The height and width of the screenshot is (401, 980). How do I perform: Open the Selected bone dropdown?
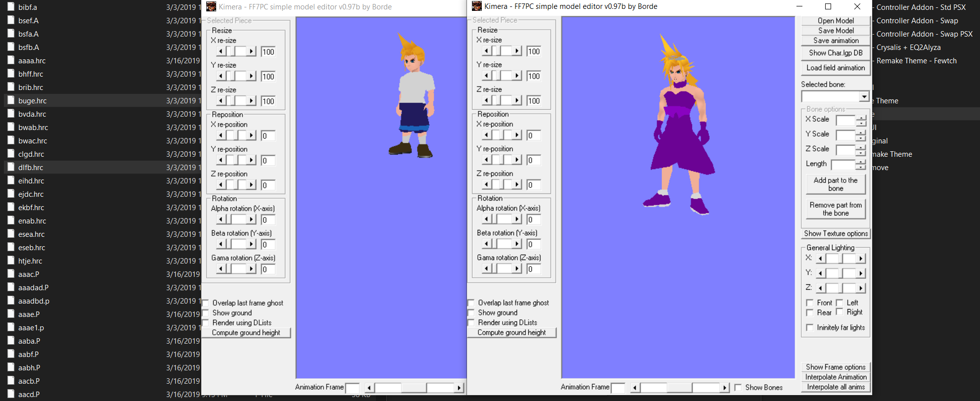(x=864, y=97)
